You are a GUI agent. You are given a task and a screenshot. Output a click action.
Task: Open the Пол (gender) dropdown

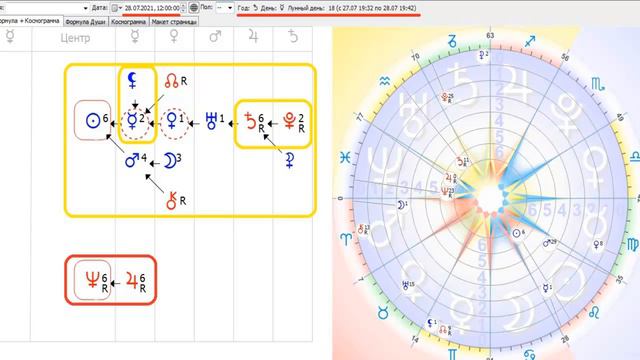point(224,8)
